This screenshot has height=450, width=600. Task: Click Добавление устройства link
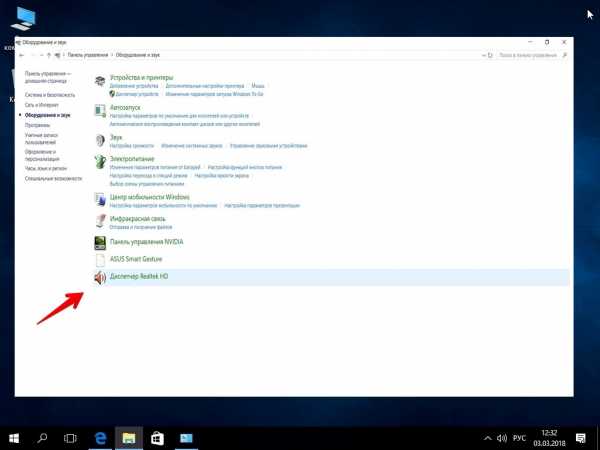click(x=134, y=86)
